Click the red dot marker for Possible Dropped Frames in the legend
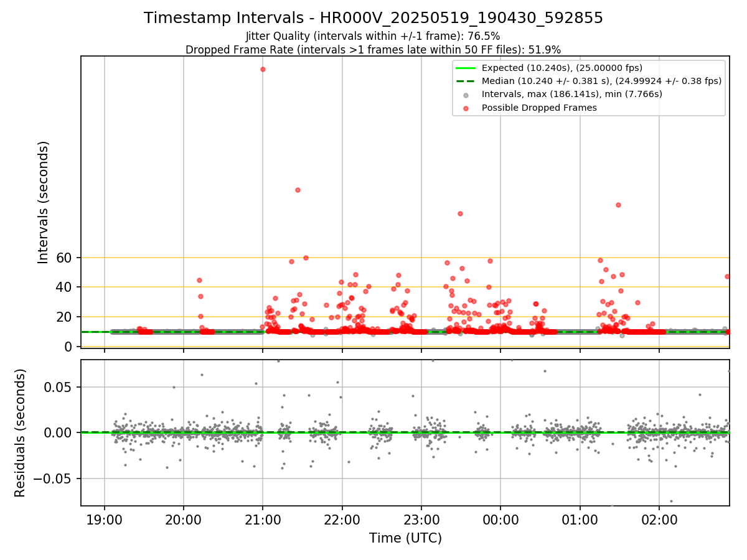The width and height of the screenshot is (747, 560). tap(466, 108)
